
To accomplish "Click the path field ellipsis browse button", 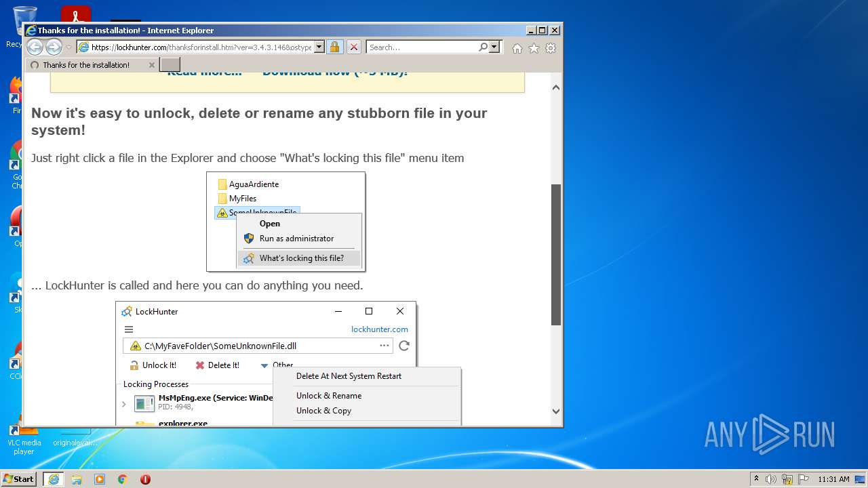I will [x=384, y=346].
